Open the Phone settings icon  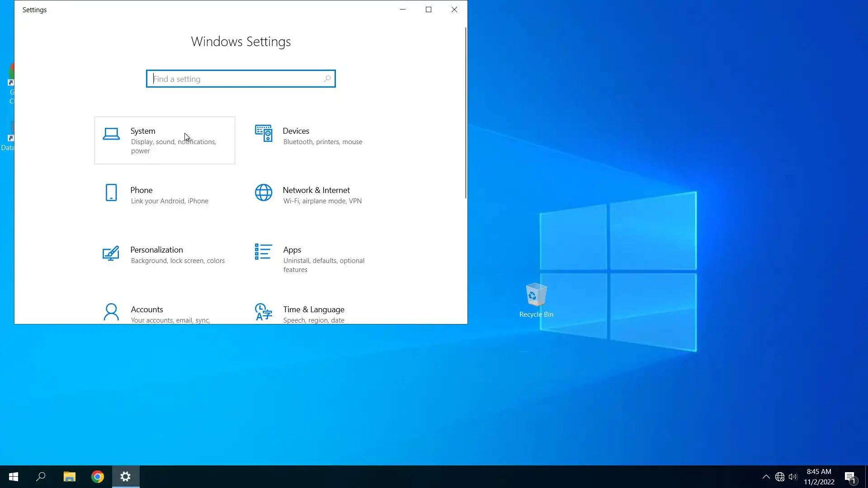(x=111, y=193)
